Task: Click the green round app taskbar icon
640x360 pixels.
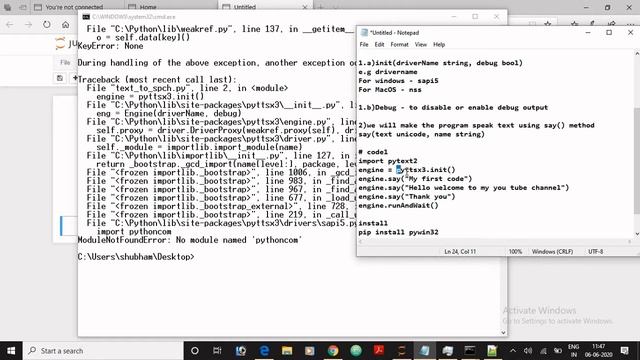Action: (x=356, y=351)
